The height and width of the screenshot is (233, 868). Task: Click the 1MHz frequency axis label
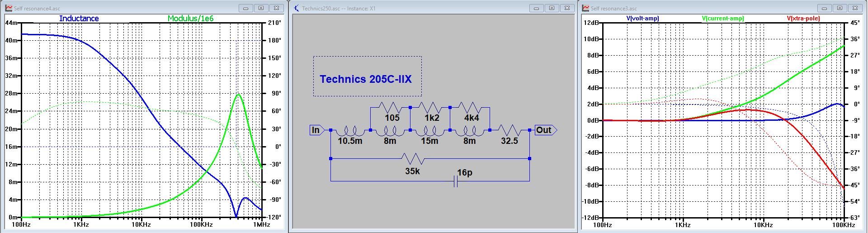[262, 224]
